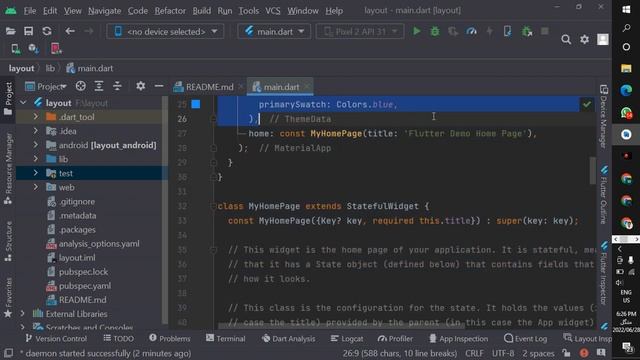Image resolution: width=640 pixels, height=360 pixels.
Task: Select opened file target icon in Project panel
Action: pyautogui.click(x=80, y=86)
